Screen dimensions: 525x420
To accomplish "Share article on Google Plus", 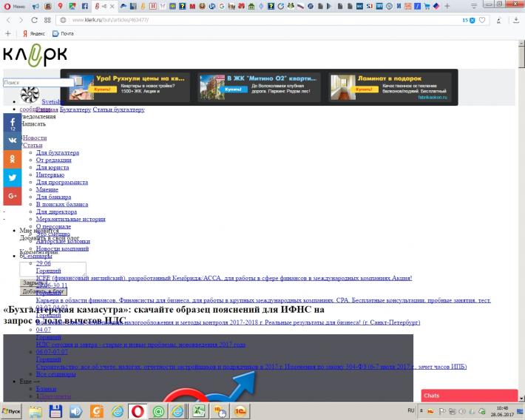I will click(x=13, y=196).
